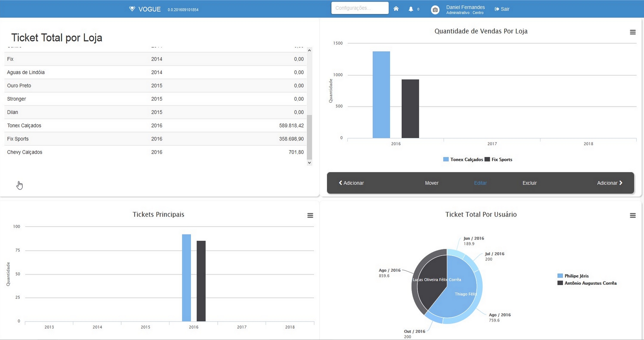Click Editar in the widget toolbar
The image size is (644, 340).
pos(480,183)
